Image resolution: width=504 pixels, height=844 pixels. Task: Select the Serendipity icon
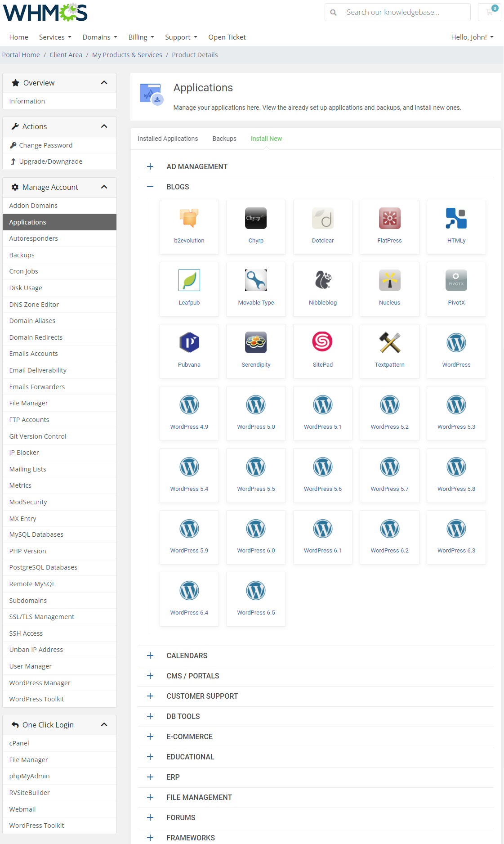(256, 342)
